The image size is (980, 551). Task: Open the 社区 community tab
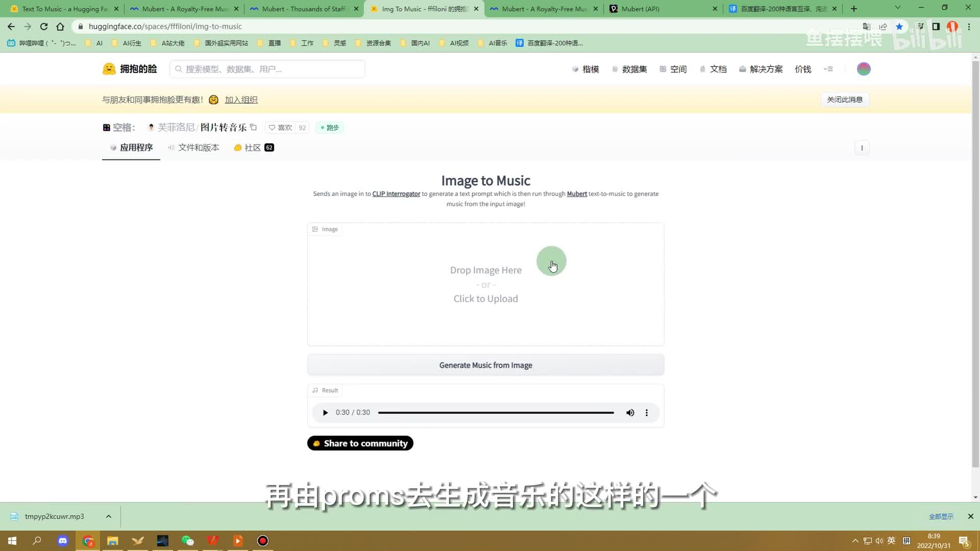pos(253,147)
